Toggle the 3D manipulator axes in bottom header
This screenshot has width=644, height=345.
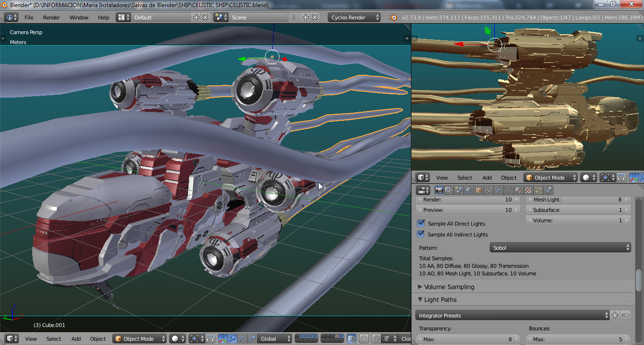(x=222, y=339)
